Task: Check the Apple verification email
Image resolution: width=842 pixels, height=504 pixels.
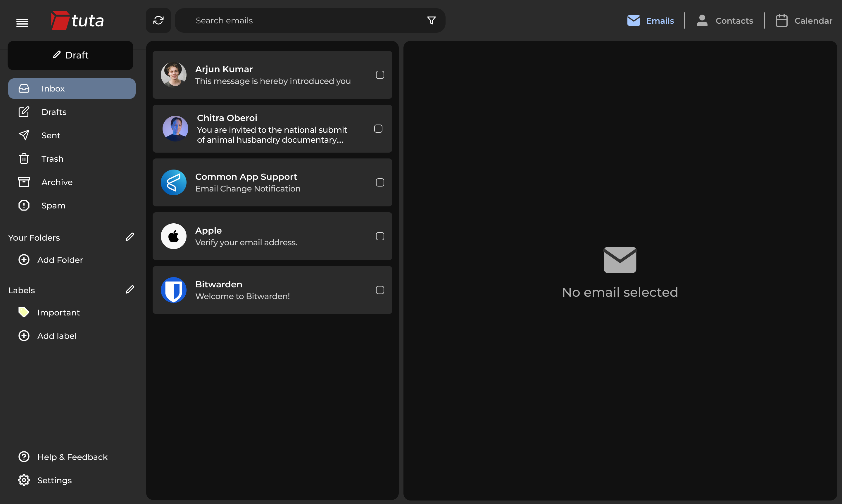Action: pos(380,236)
